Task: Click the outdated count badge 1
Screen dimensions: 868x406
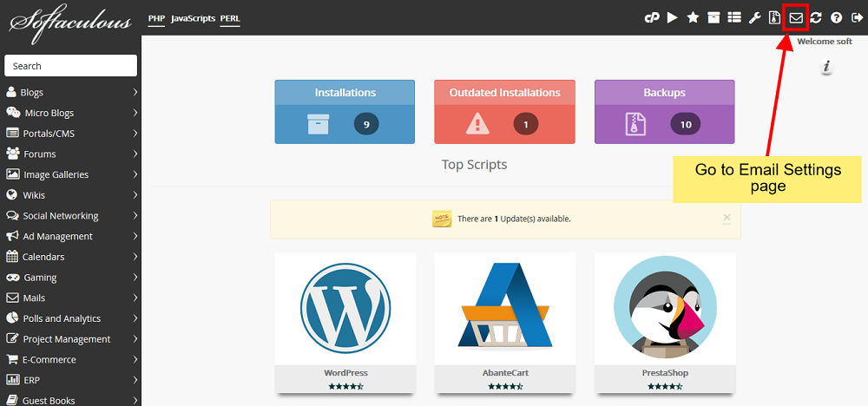Action: pos(526,124)
